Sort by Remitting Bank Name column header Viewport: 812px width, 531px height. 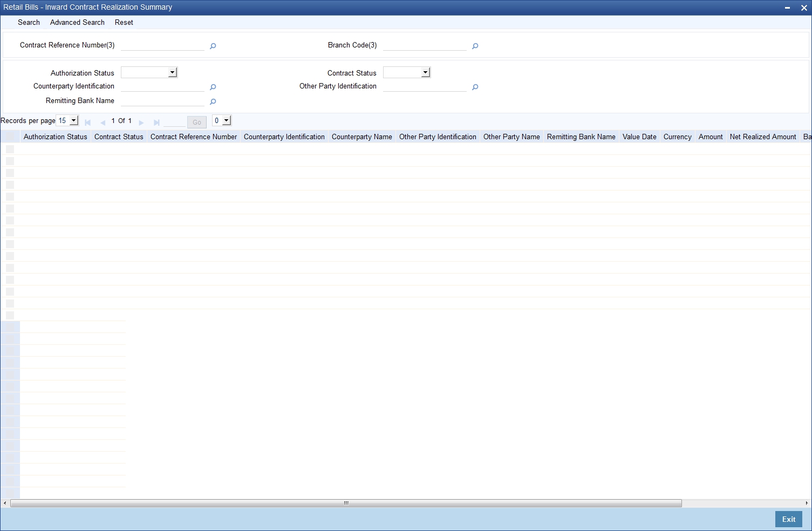581,137
